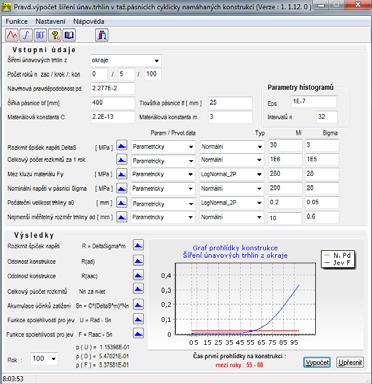Viewport: 372px width, 384px height.
Task: Show result histogram for F = Raac - Sn
Action: [138, 333]
